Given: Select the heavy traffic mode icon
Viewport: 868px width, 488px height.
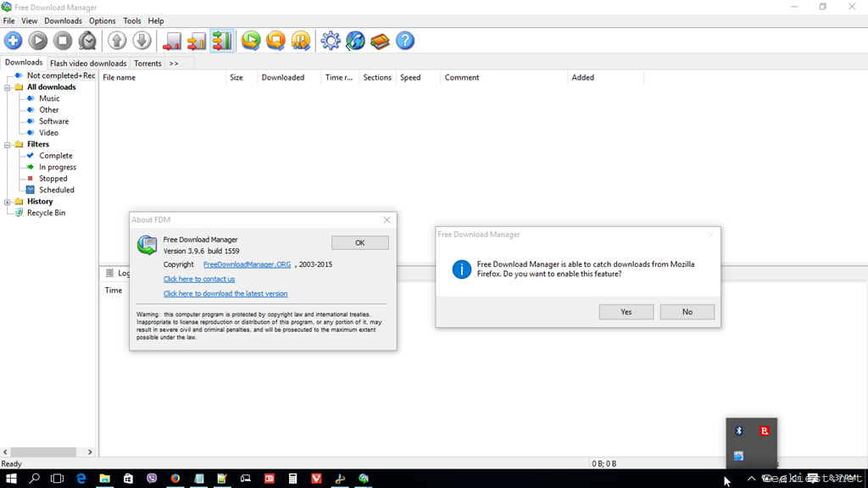Looking at the screenshot, I should (222, 40).
